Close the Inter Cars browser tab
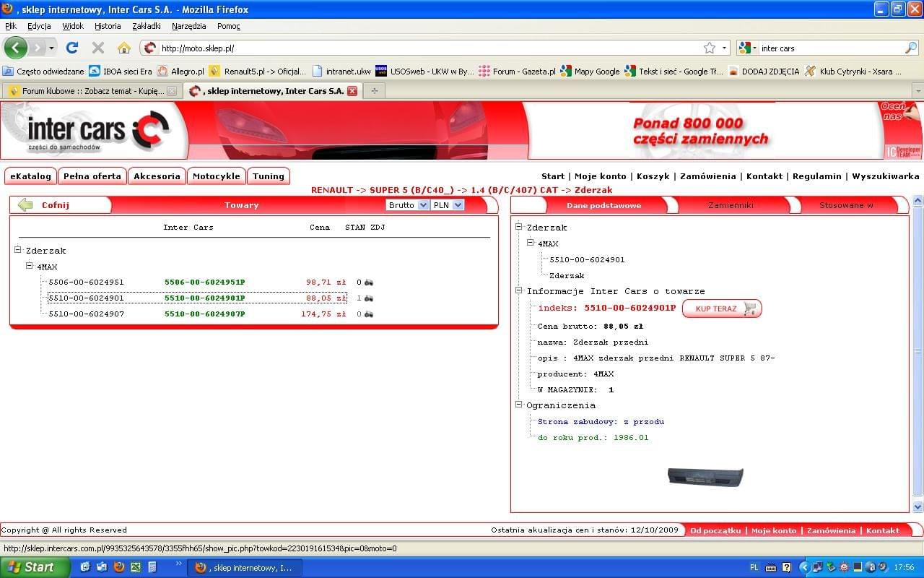 pyautogui.click(x=352, y=91)
